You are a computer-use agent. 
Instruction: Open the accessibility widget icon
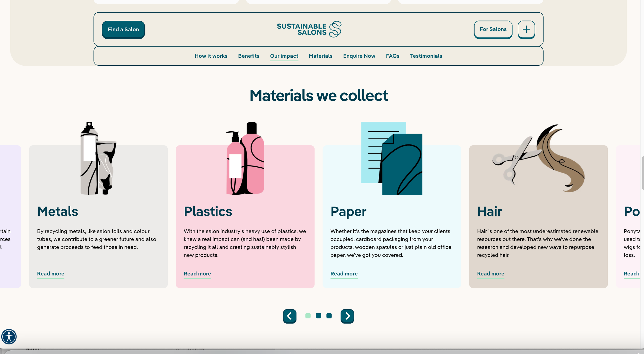tap(9, 336)
